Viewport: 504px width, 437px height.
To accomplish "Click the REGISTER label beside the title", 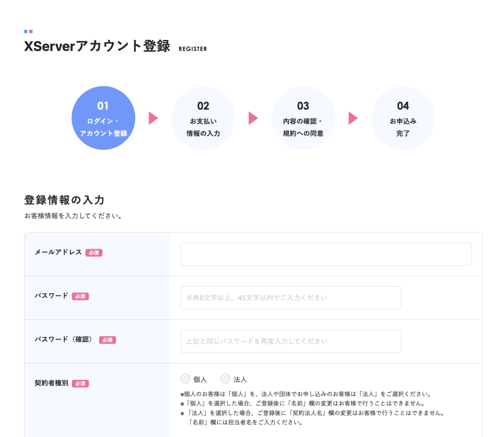I will tap(193, 49).
